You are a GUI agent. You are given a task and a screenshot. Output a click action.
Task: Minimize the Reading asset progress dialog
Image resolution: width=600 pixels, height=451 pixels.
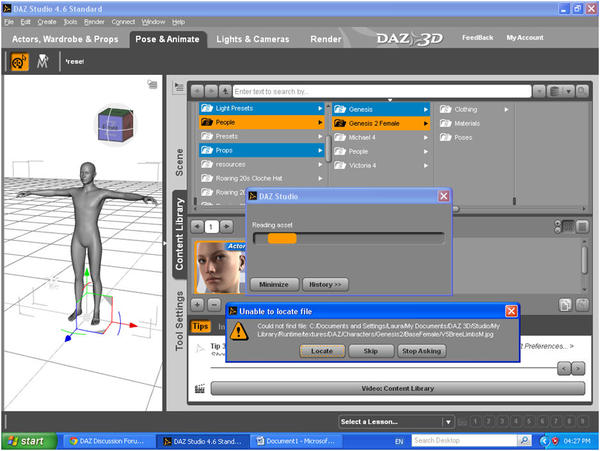pos(274,285)
